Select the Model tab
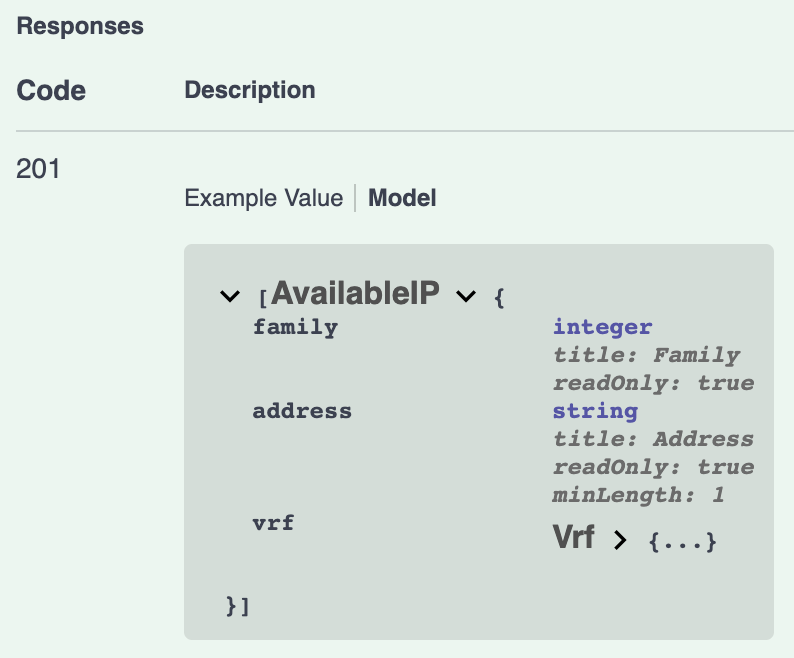The width and height of the screenshot is (794, 658). (x=402, y=198)
